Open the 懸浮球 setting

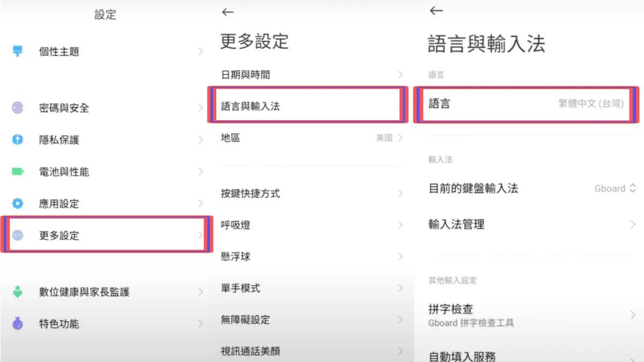pyautogui.click(x=311, y=256)
